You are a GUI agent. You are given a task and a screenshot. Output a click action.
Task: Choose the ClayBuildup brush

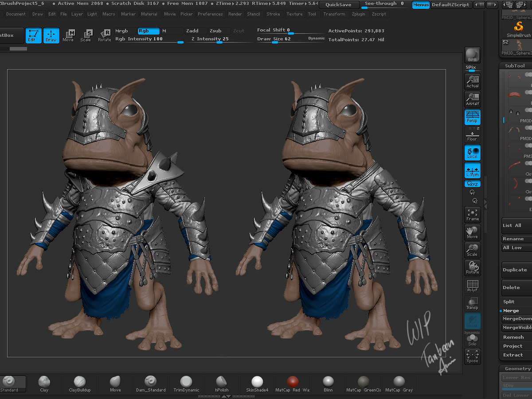pos(80,384)
